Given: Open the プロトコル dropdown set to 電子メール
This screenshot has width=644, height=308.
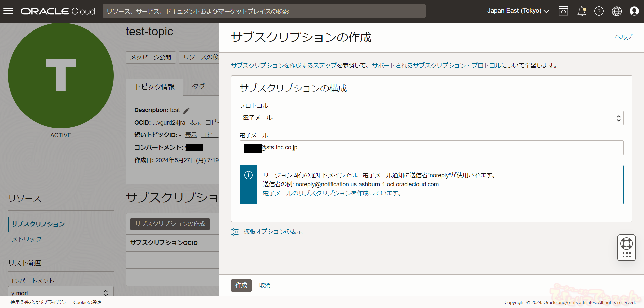Looking at the screenshot, I should click(431, 118).
